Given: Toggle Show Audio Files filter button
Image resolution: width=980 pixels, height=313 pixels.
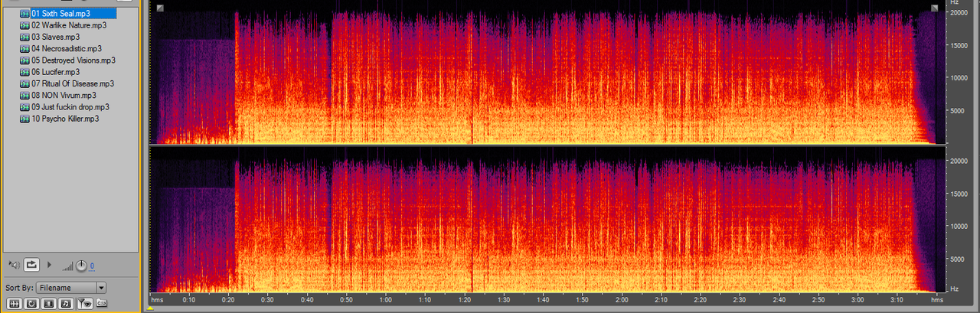Looking at the screenshot, I should click(14, 304).
